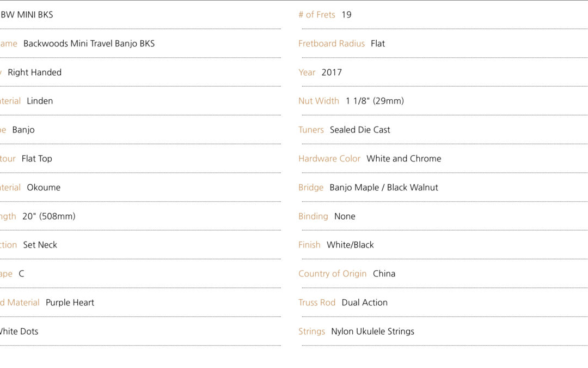Select the 'Purple Heart' value text

click(70, 303)
